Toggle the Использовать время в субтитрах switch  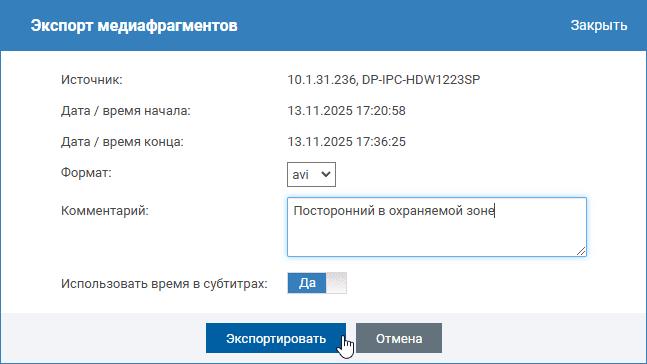(x=317, y=283)
